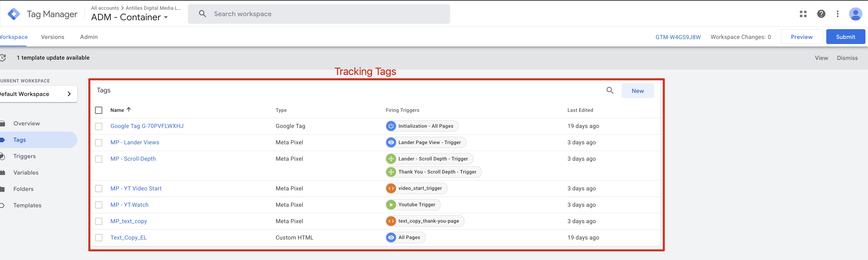Click the Youtube Trigger play icon

(391, 205)
